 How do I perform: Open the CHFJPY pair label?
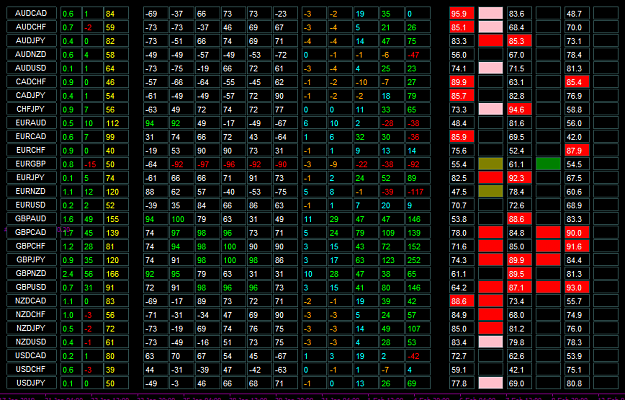click(x=31, y=109)
